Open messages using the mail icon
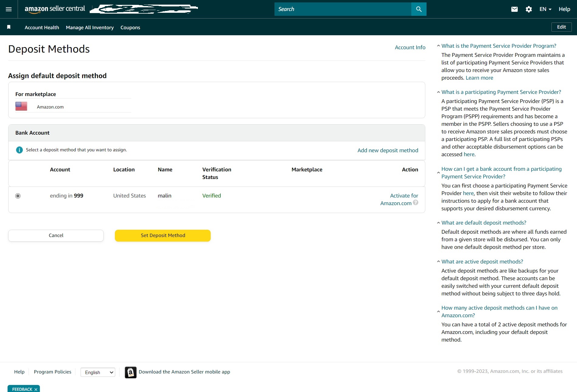Image resolution: width=577 pixels, height=392 pixels. coord(514,9)
